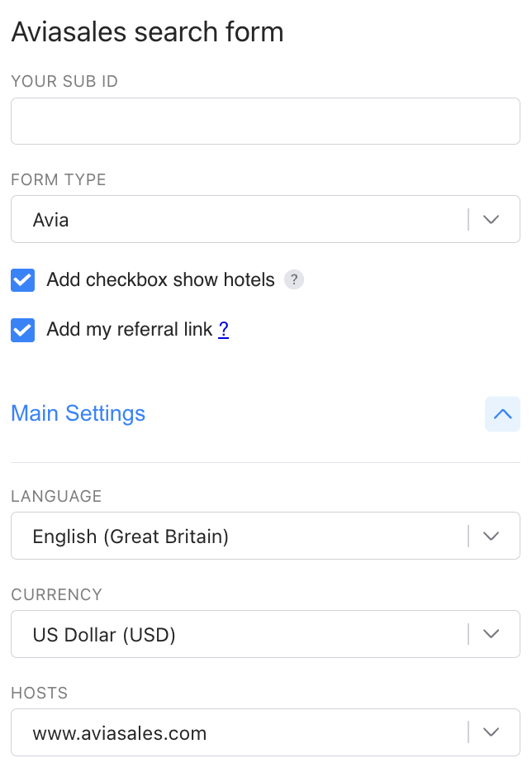Open the Hosts dropdown showing www.aviasales.com

265,732
